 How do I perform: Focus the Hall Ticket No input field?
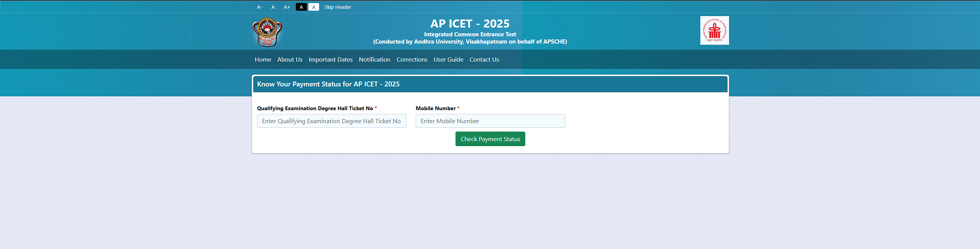point(332,121)
